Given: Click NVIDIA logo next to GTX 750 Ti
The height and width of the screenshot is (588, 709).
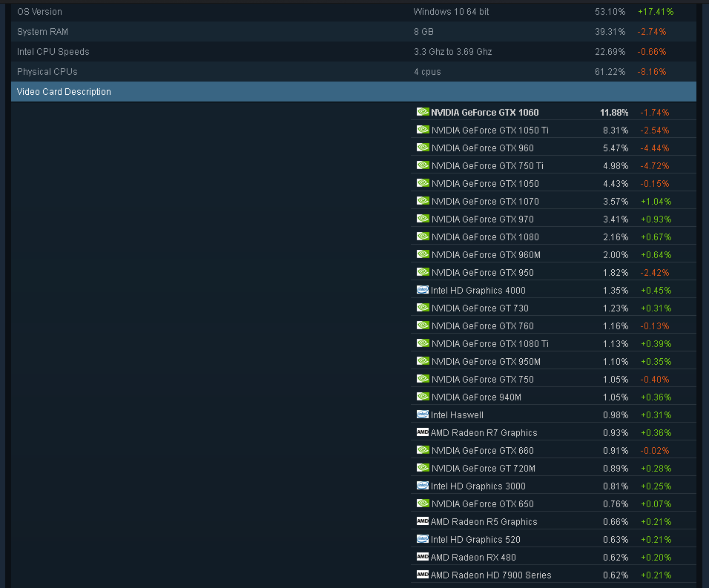Looking at the screenshot, I should pyautogui.click(x=423, y=165).
